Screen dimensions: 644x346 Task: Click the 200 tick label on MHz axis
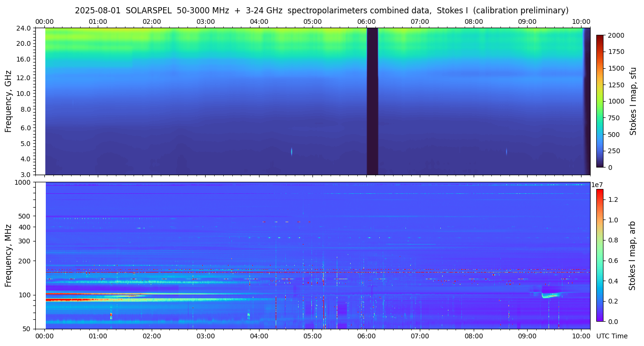(x=25, y=261)
